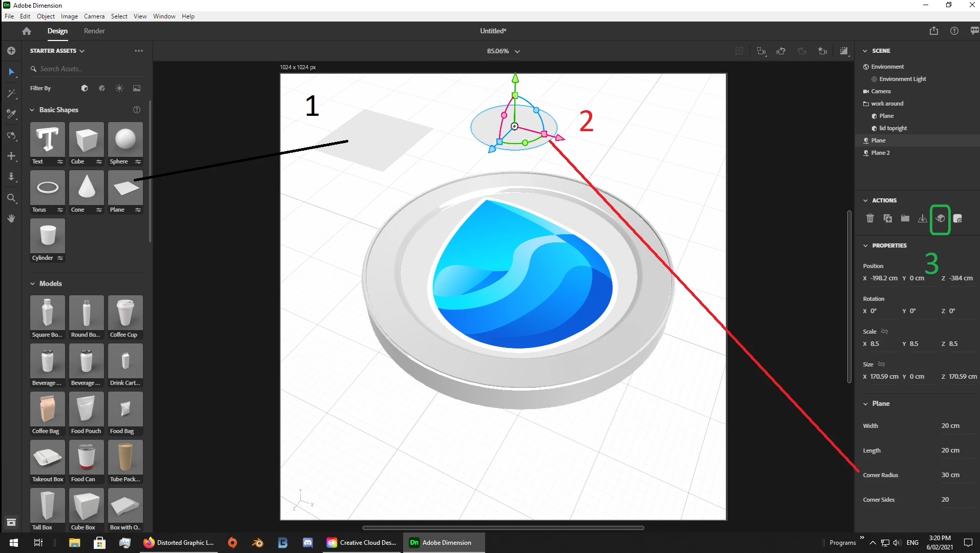Click the camera bookmarks icon
Image resolution: width=980 pixels, height=553 pixels.
pyautogui.click(x=823, y=51)
